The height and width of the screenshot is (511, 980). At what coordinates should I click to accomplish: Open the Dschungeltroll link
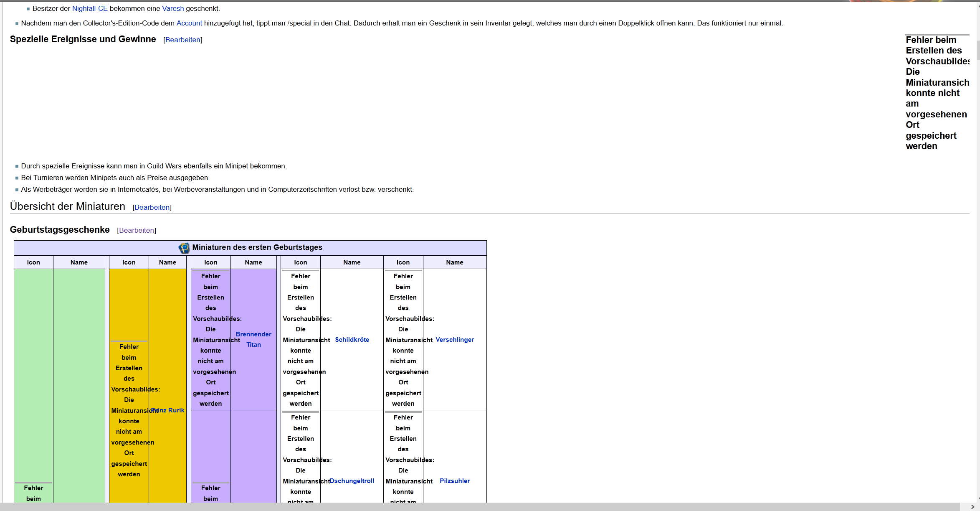click(x=352, y=481)
